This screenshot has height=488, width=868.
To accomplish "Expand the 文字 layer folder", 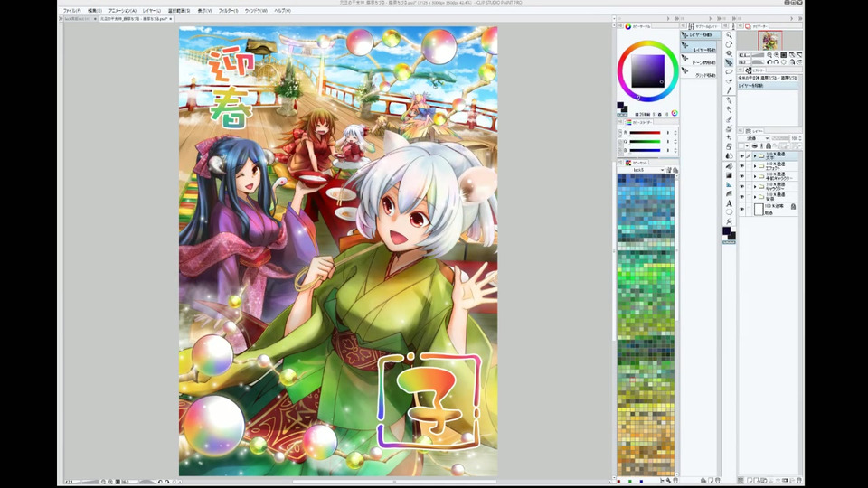I will 755,156.
